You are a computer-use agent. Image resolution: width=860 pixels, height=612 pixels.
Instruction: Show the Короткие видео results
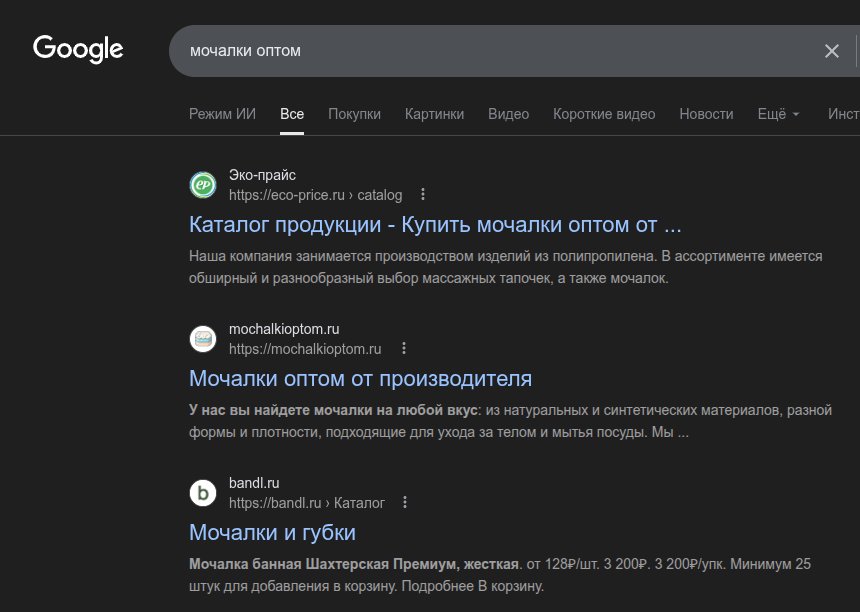coord(604,114)
